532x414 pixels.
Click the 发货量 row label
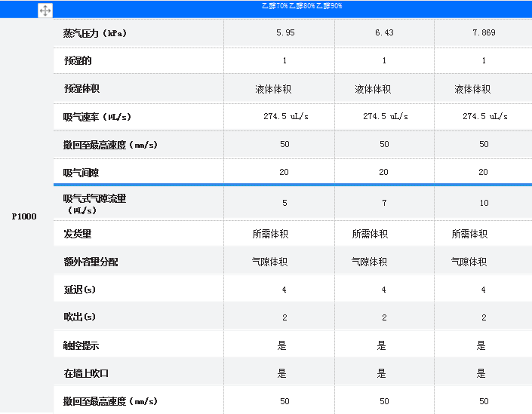[x=78, y=234]
